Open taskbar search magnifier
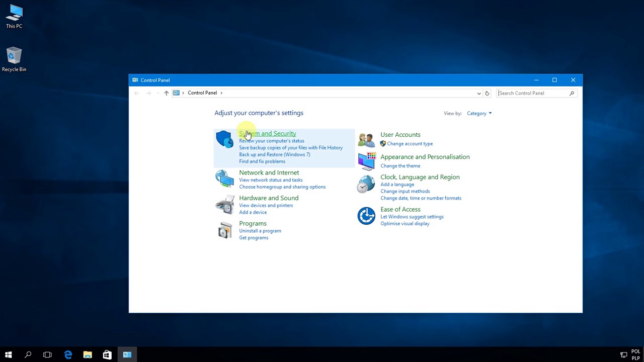 pyautogui.click(x=28, y=355)
